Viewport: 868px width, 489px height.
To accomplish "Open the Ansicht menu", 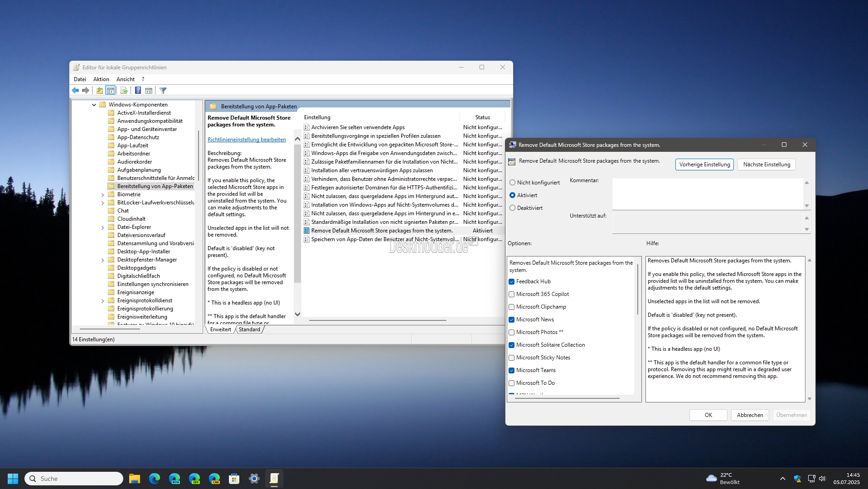I will tap(126, 79).
